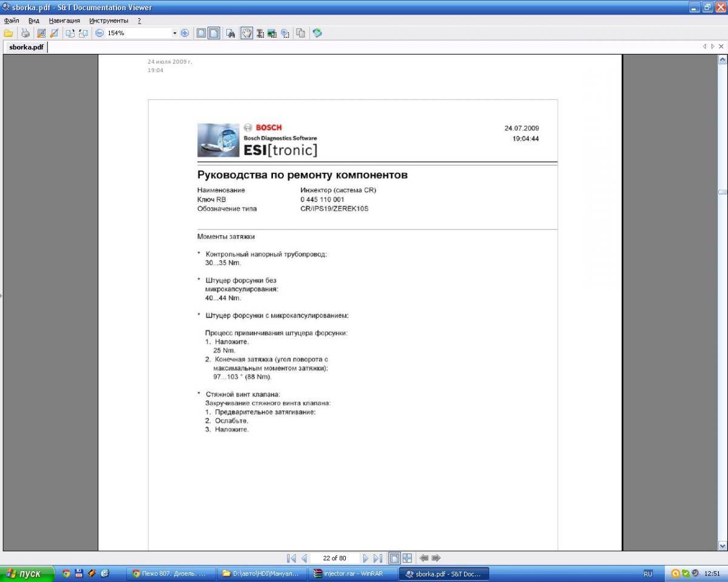Select the sborka.pdf document tab

pos(26,47)
